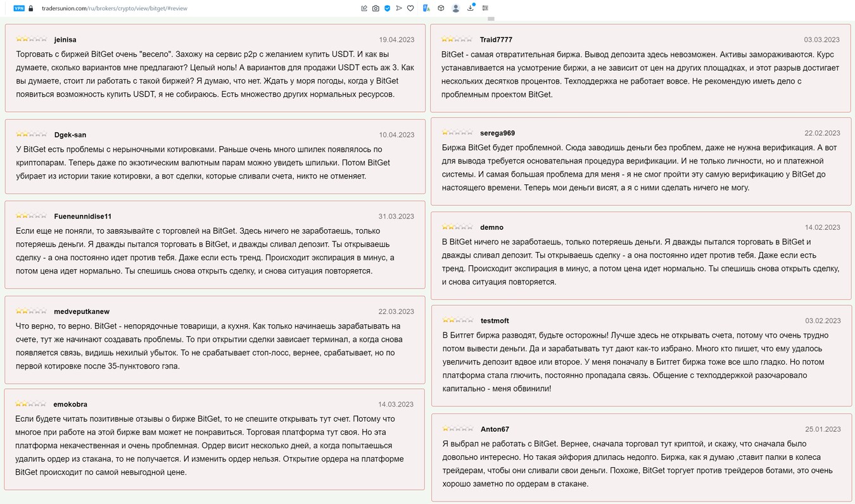Click review text 'В BitGet ничего не заработаешь'

(x=640, y=261)
